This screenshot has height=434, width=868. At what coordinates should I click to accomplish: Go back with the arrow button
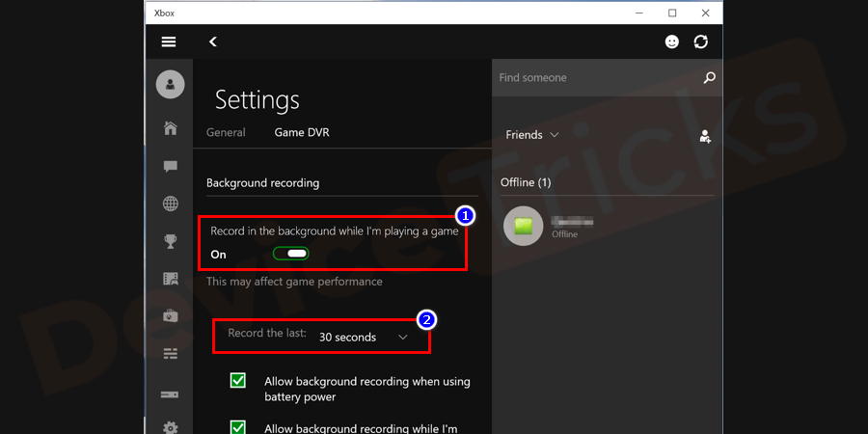coord(213,41)
